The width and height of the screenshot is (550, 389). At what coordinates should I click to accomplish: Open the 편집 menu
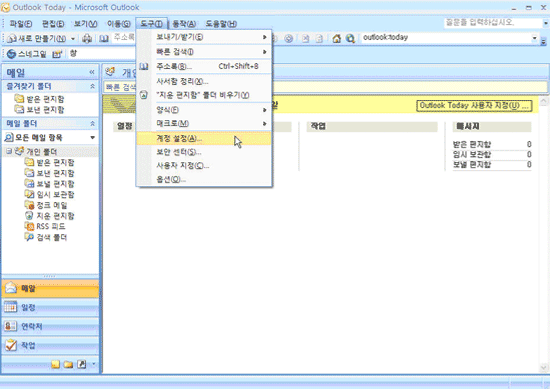pyautogui.click(x=53, y=24)
